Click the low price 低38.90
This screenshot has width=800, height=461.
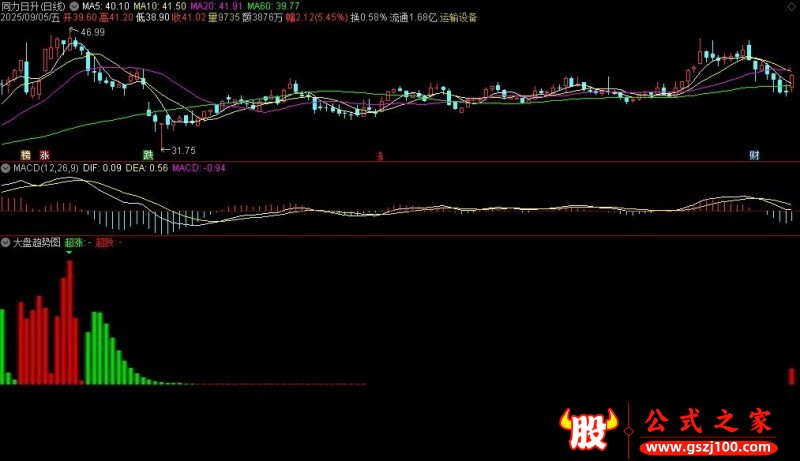pos(153,18)
